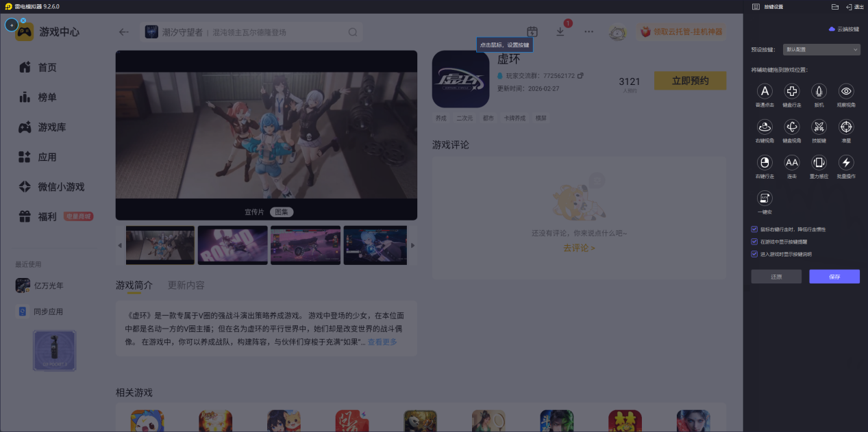Select the 重力感应 phone tilt icon
The image size is (868, 432).
(x=819, y=162)
